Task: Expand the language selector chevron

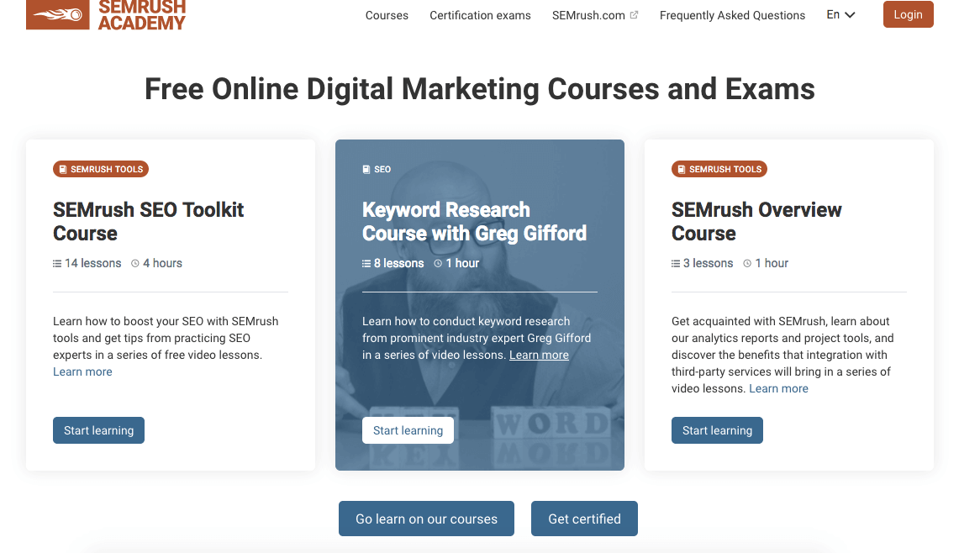Action: [849, 14]
